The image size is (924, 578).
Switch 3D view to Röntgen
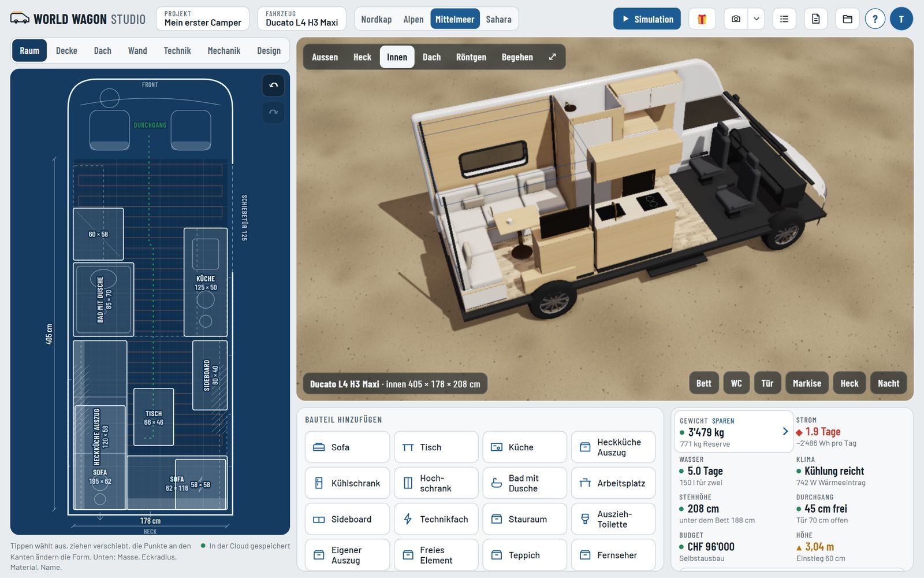pyautogui.click(x=471, y=57)
